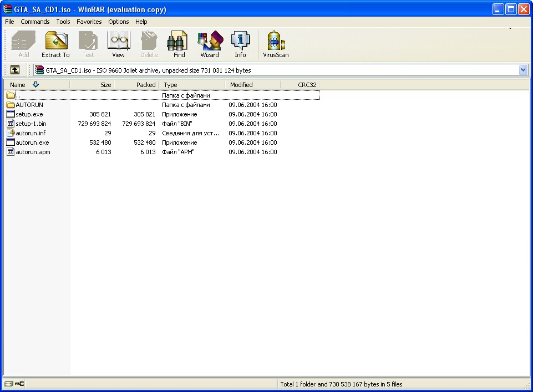Click the WinRAR books icon in the address bar
The image size is (533, 392).
39,70
